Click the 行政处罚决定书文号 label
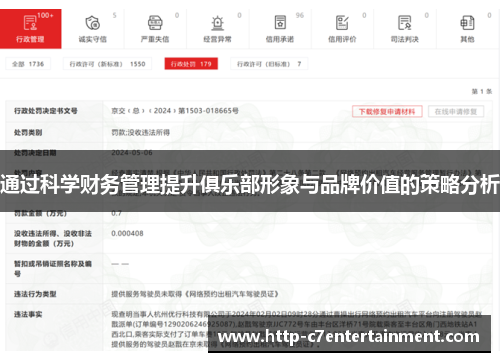 tap(46, 111)
